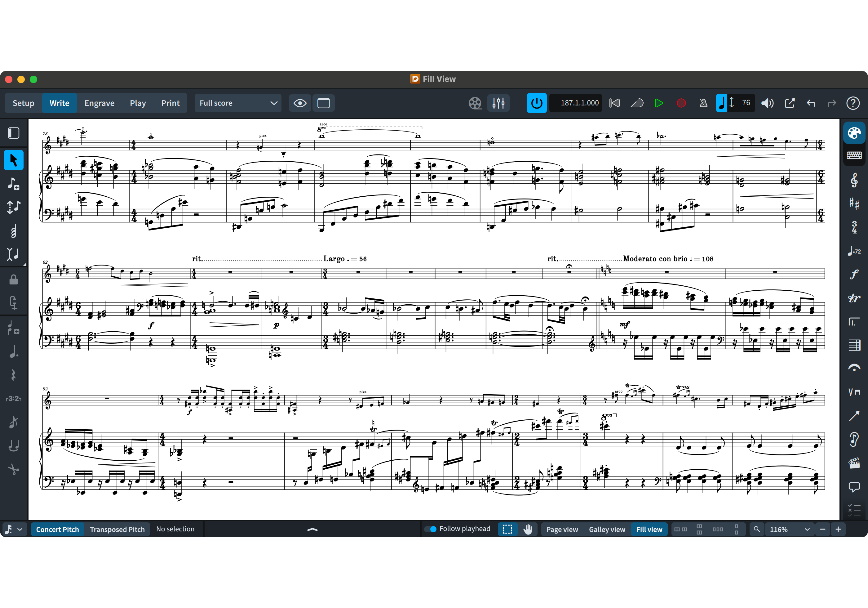Toggle the eye view options button

tap(300, 103)
